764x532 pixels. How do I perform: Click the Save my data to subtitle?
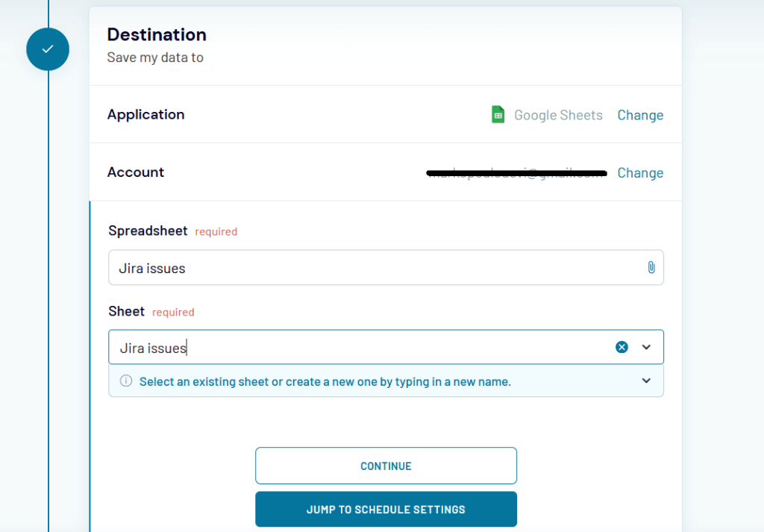point(155,57)
